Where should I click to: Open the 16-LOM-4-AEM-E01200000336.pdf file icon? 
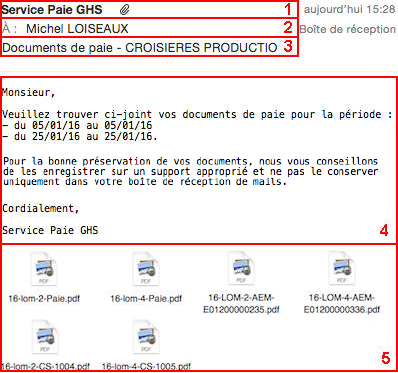tap(342, 268)
